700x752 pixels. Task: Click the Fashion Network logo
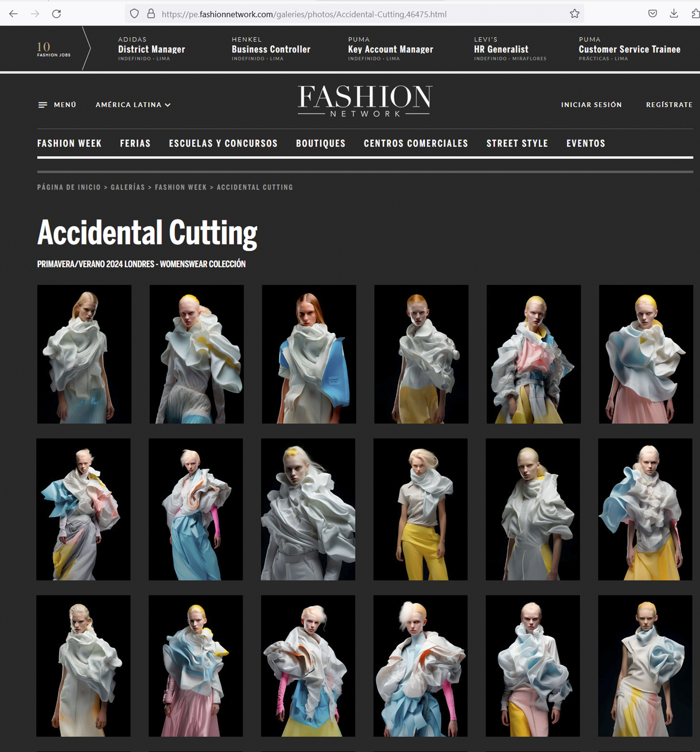click(365, 101)
